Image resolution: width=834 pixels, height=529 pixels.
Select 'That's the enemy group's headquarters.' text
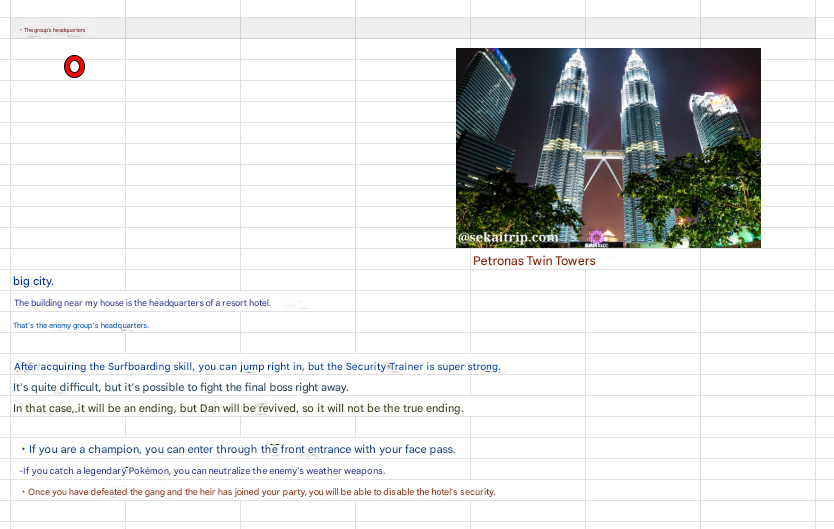click(x=81, y=325)
